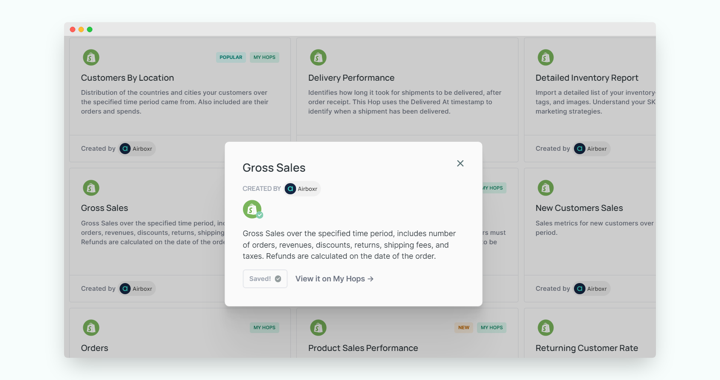Click Shopify icon on Product Sales Performance card
This screenshot has height=380, width=720.
click(x=318, y=328)
